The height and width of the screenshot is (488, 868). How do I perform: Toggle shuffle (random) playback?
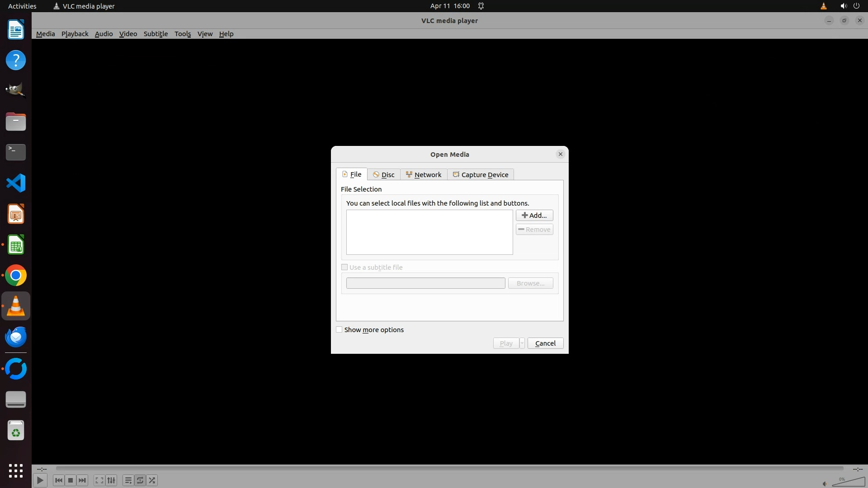click(152, 480)
